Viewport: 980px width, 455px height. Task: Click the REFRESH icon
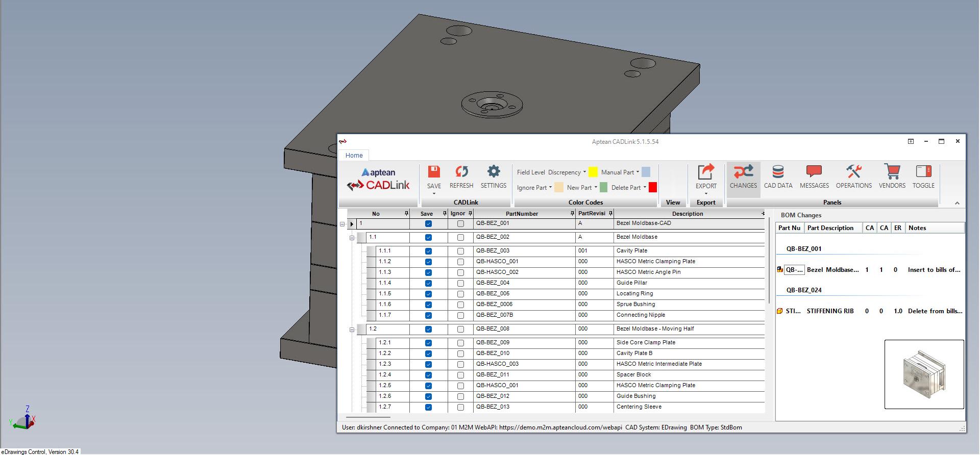[x=461, y=172]
